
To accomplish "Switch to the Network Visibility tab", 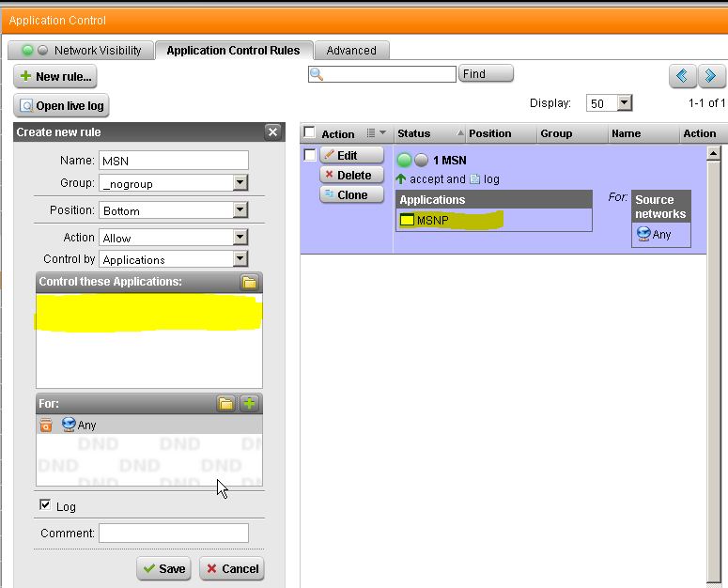I will tap(82, 51).
